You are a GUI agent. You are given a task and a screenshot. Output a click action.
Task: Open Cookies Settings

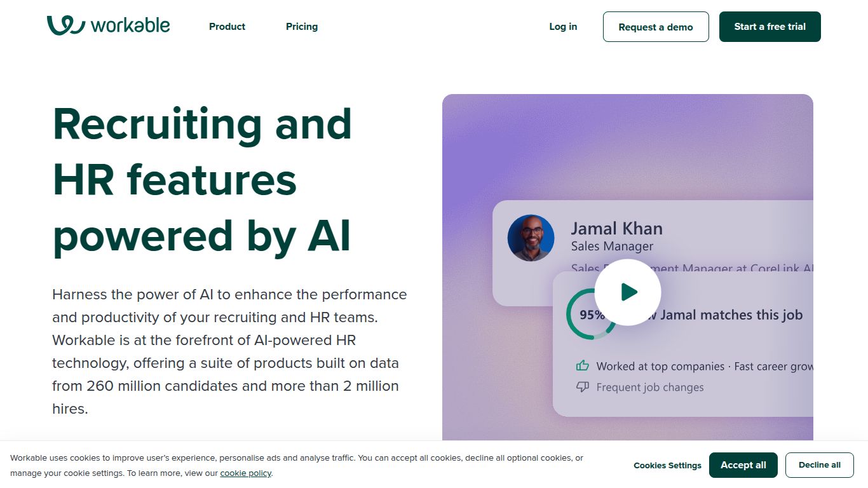coord(667,465)
